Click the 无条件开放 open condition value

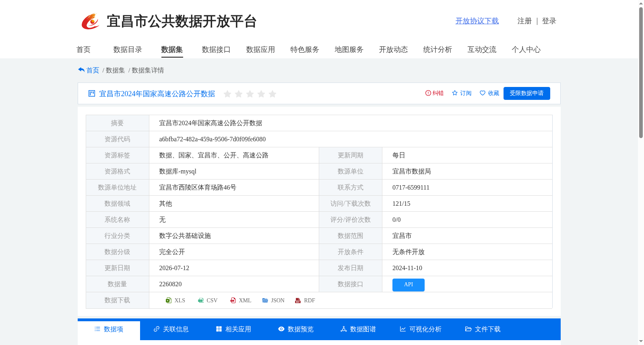(x=409, y=252)
